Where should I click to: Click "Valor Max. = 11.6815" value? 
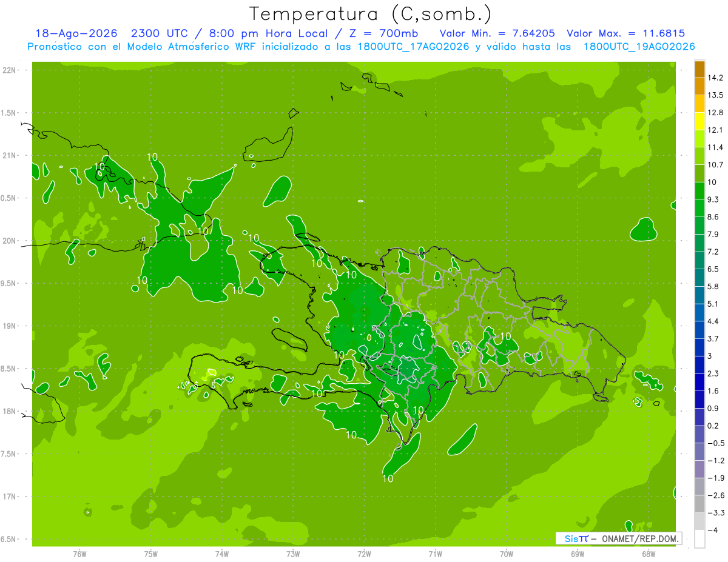(626, 33)
